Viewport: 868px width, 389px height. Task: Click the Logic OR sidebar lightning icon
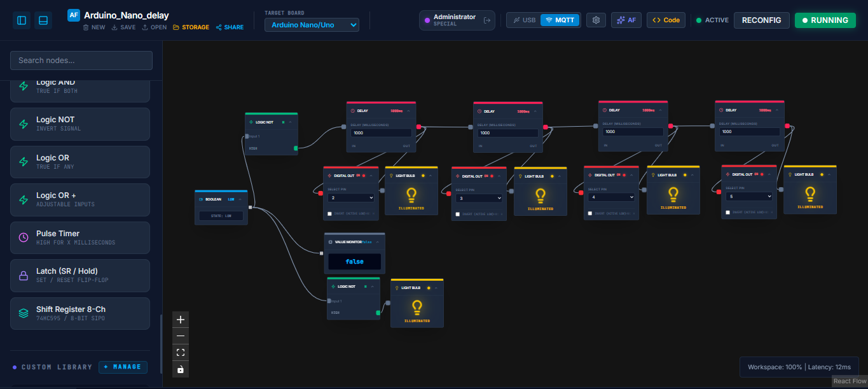point(24,162)
